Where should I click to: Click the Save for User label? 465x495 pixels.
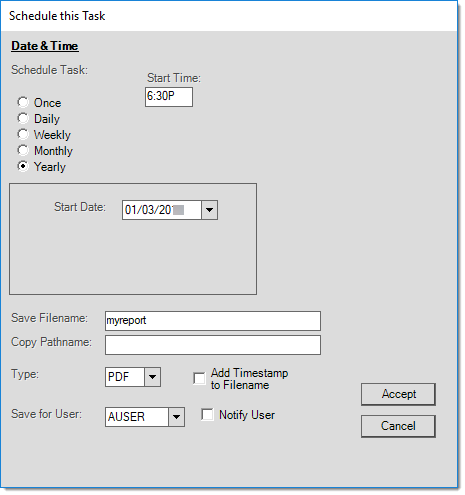point(46,414)
